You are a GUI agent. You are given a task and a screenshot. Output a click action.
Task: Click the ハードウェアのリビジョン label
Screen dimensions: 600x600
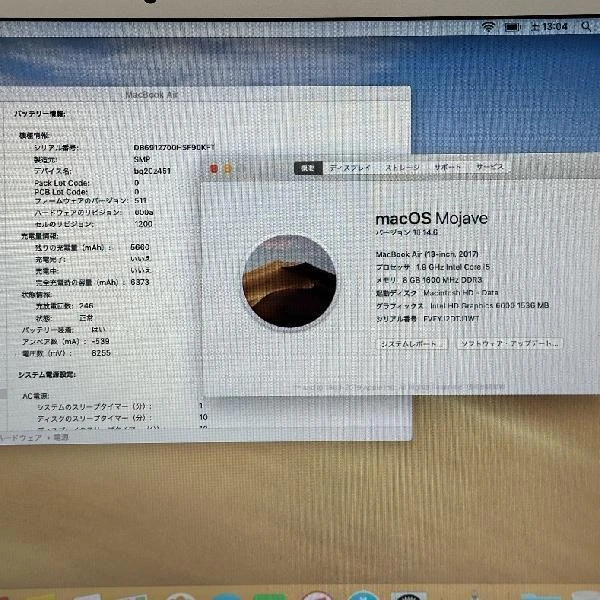pyautogui.click(x=78, y=212)
